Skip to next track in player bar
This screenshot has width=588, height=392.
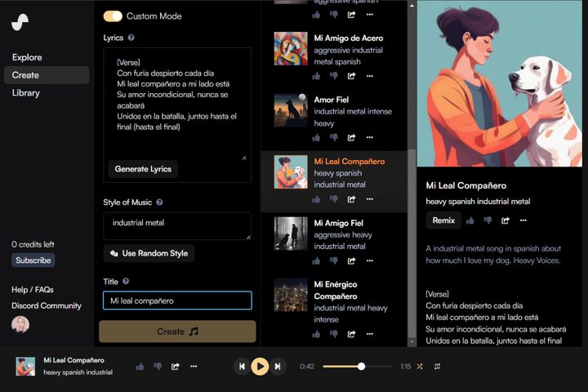coord(278,367)
